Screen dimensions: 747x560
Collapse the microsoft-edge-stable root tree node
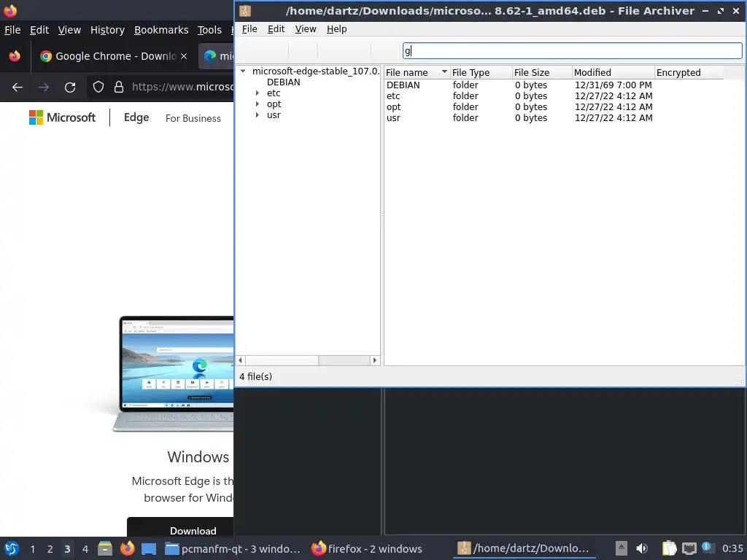243,71
